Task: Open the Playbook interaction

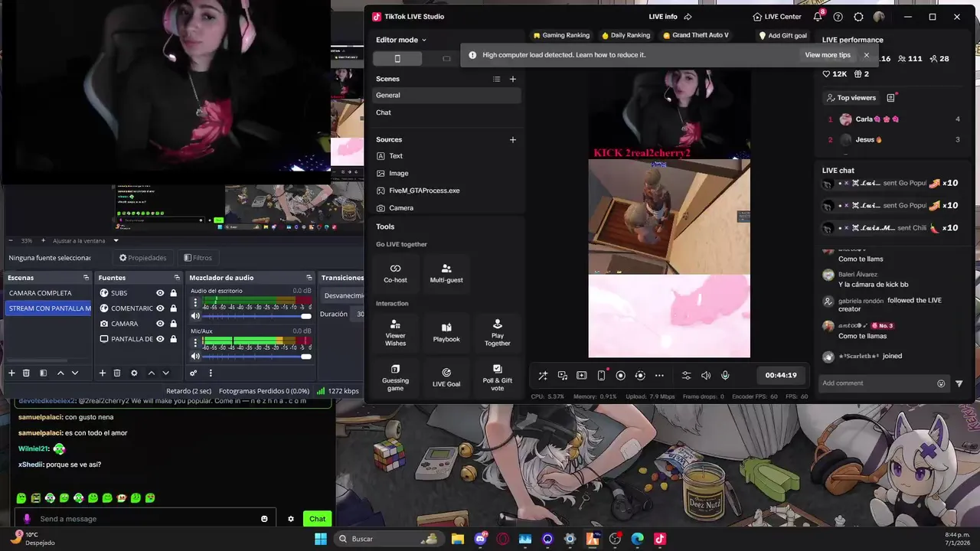Action: (x=446, y=333)
